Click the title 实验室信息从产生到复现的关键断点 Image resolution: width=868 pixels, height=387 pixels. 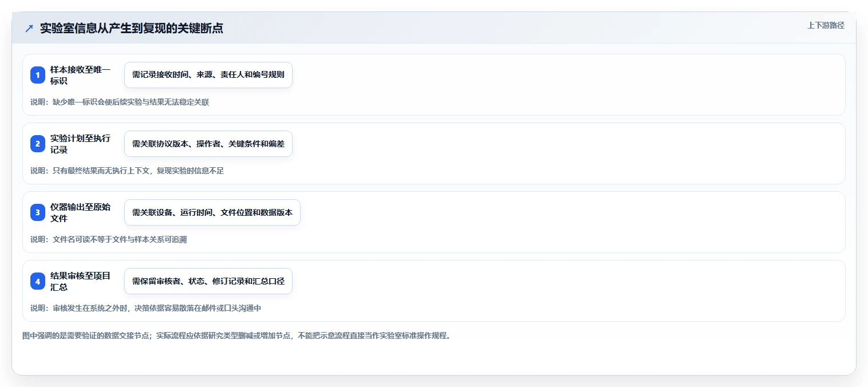click(x=132, y=28)
